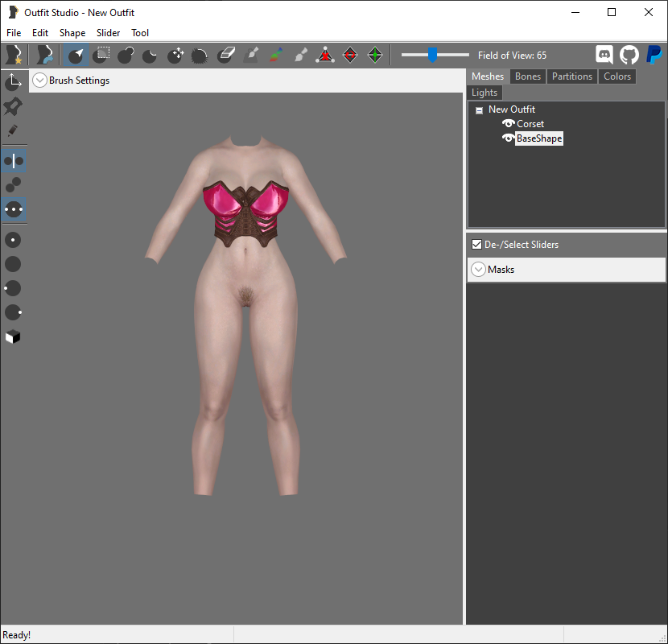Select the Corset mesh in tree
The height and width of the screenshot is (644, 668).
click(x=530, y=124)
